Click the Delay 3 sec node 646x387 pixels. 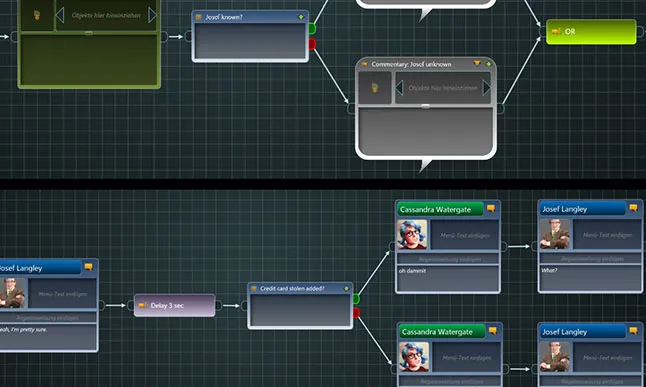click(175, 305)
